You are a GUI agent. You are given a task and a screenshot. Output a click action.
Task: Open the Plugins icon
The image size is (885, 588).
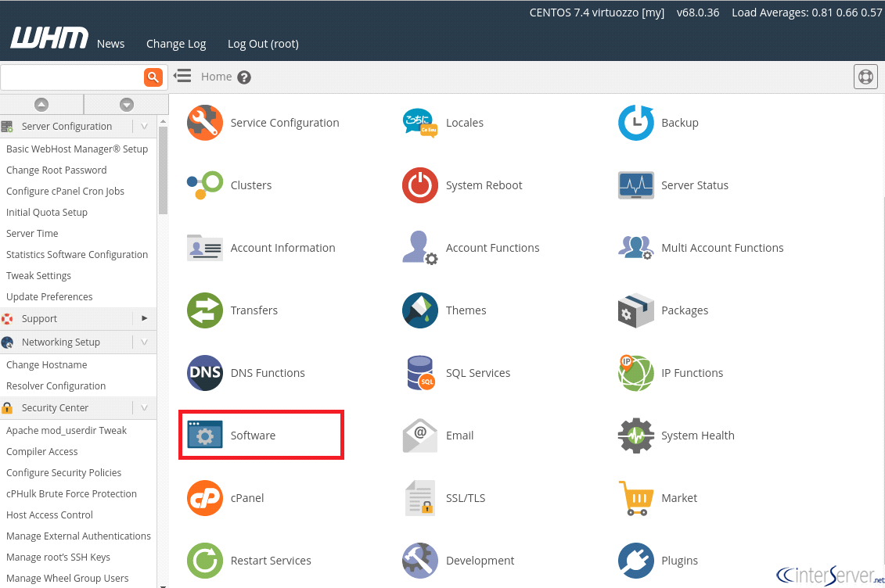(636, 561)
